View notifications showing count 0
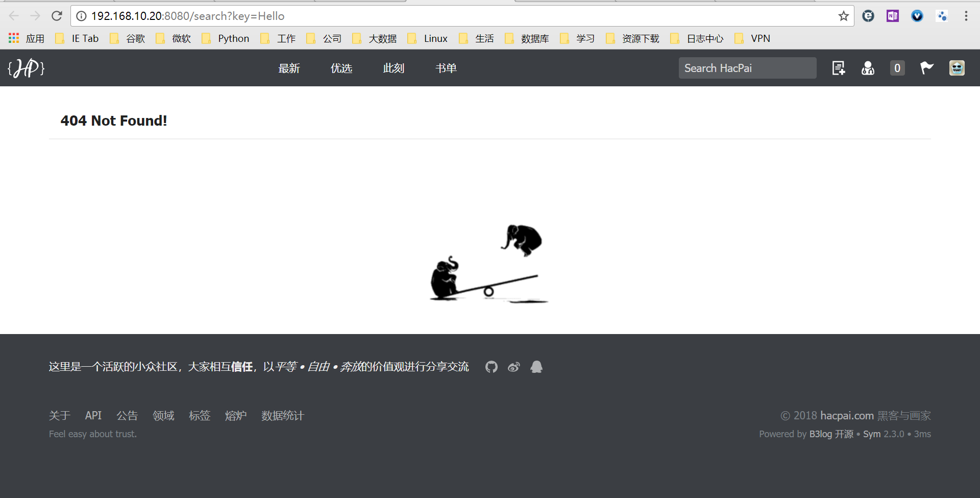 coord(897,68)
